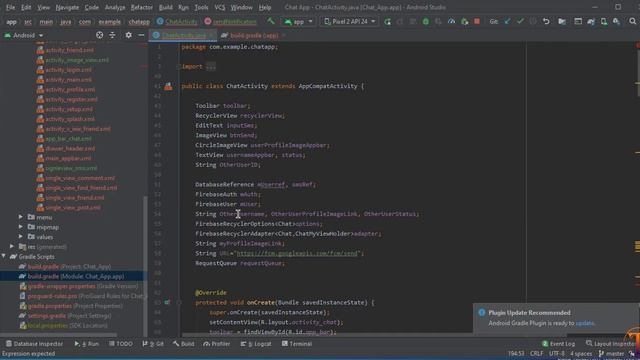This screenshot has width=640, height=360.
Task: Open the Android project view dropdown
Action: (24, 36)
